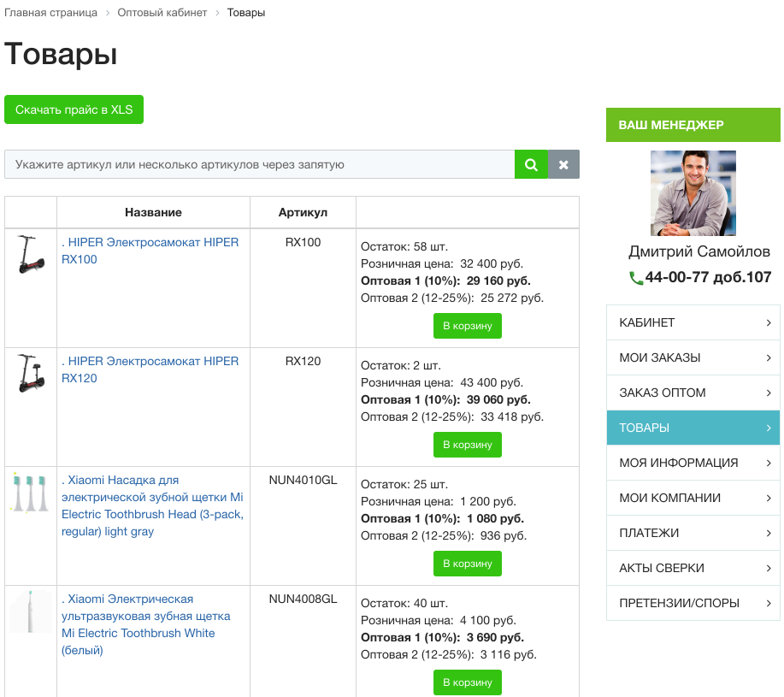This screenshot has height=697, width=784.
Task: Open ПЛАТЕЖИ in sidebar
Action: pyautogui.click(x=693, y=533)
